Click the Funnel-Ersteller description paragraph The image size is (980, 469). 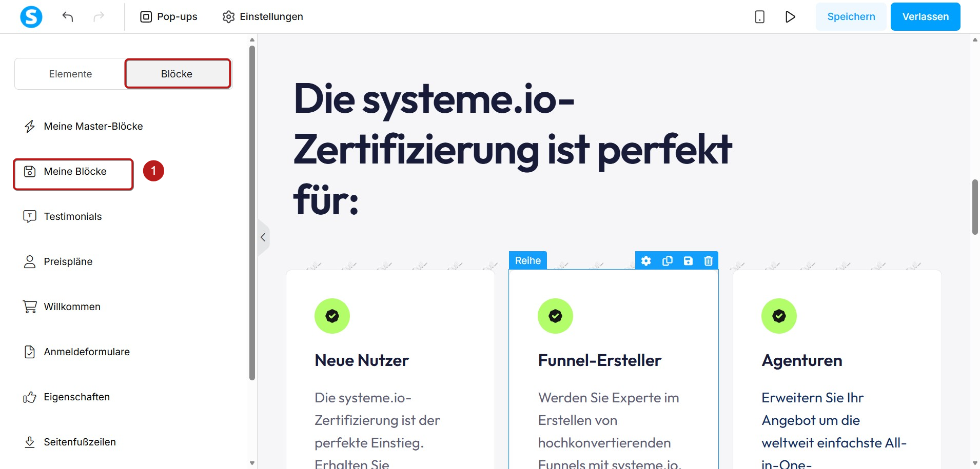(610, 430)
